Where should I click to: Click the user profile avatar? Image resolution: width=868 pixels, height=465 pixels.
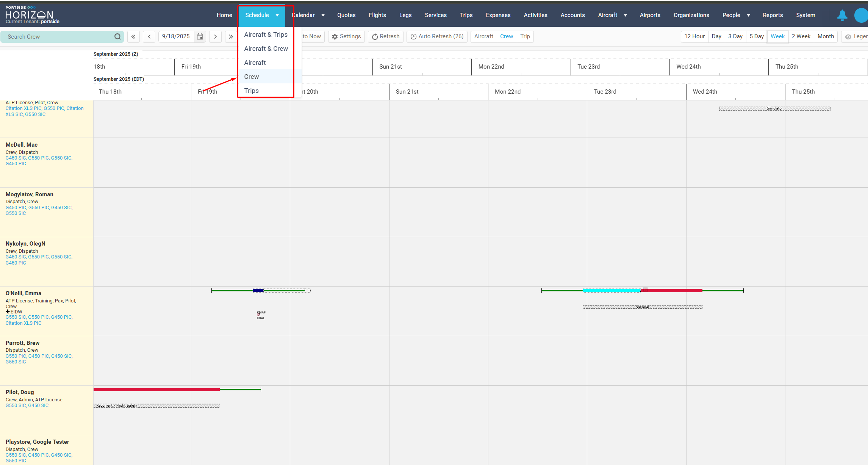(x=861, y=15)
